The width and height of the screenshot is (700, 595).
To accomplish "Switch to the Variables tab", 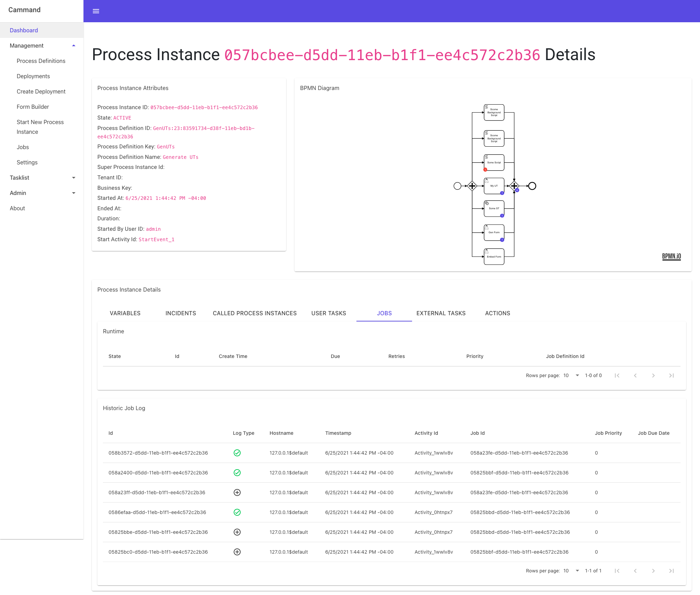I will click(125, 313).
